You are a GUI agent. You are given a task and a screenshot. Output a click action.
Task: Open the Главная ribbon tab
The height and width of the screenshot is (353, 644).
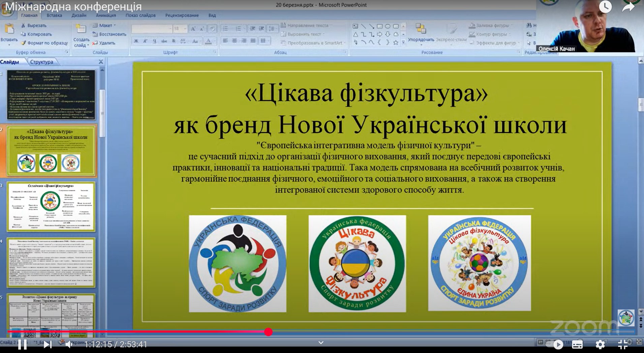click(x=29, y=16)
